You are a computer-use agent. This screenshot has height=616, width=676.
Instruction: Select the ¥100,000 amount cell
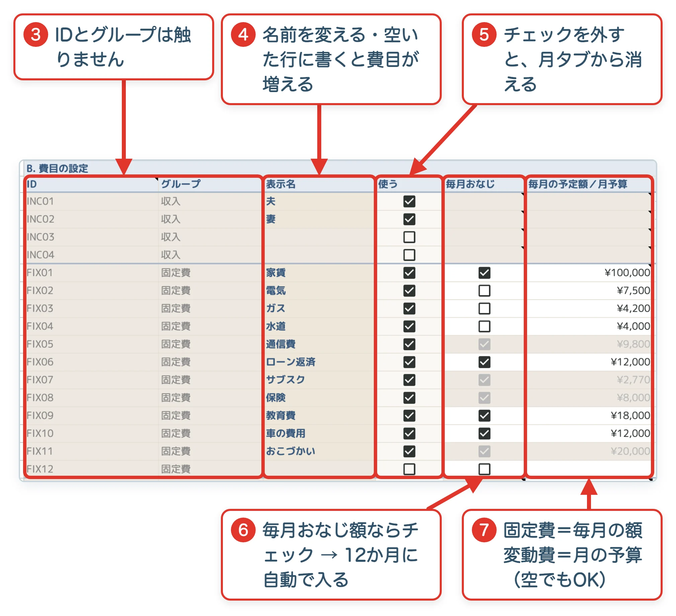[x=588, y=273]
